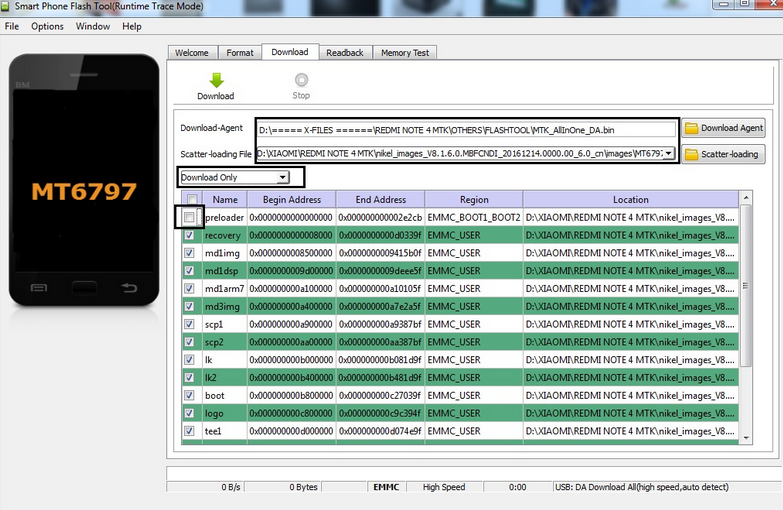The height and width of the screenshot is (510, 783).
Task: Uncheck the md1img partition checkbox
Action: coord(189,253)
